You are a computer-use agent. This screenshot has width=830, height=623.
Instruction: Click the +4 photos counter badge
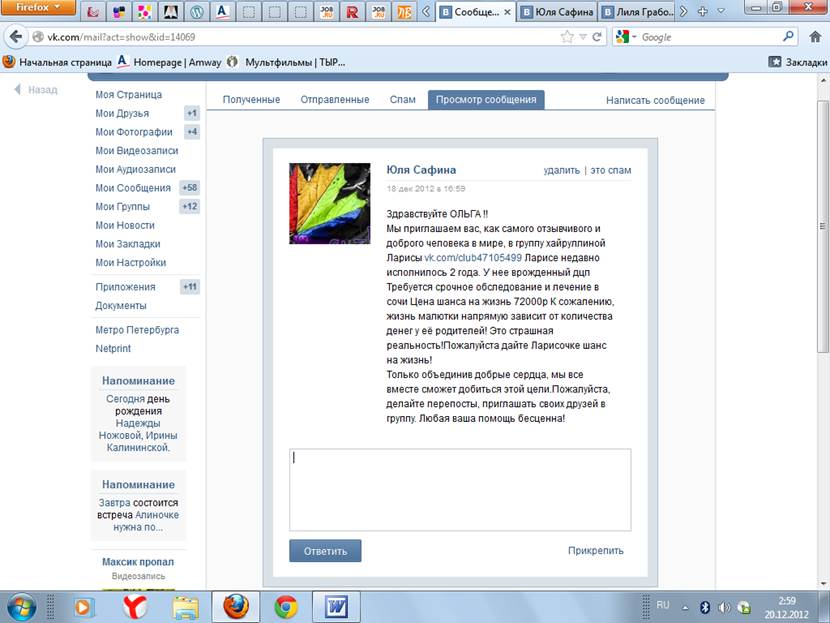click(192, 131)
